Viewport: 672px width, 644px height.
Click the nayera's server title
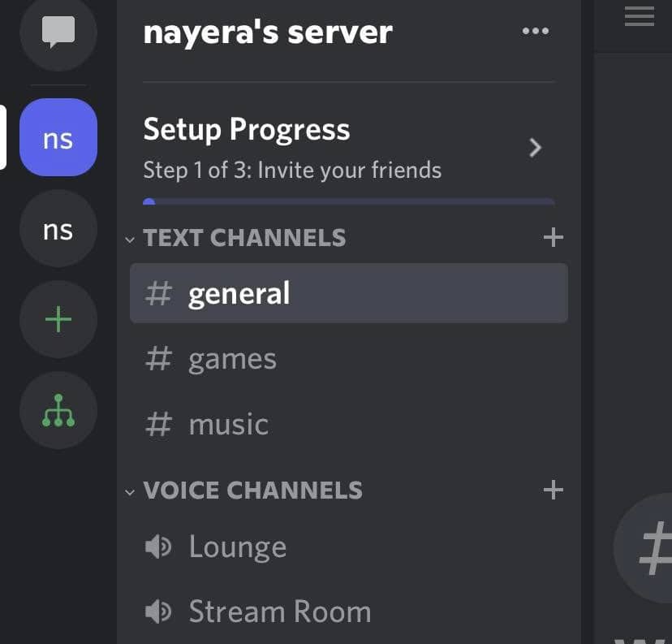tap(268, 33)
